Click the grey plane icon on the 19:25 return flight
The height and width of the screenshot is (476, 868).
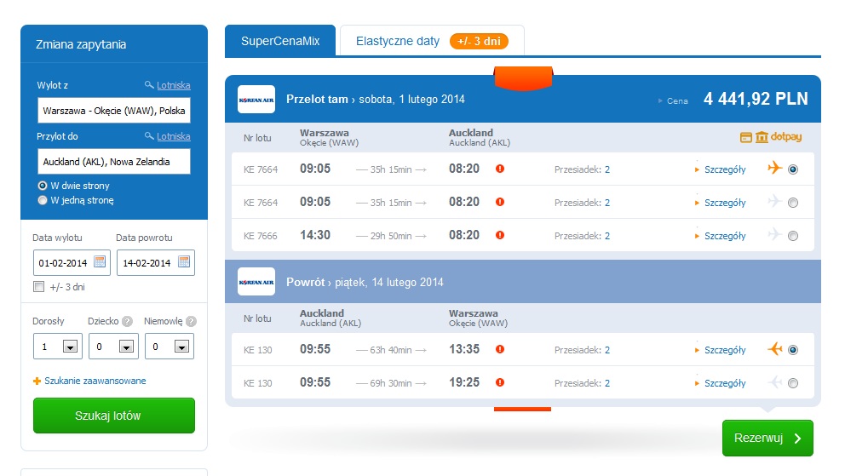coord(775,381)
